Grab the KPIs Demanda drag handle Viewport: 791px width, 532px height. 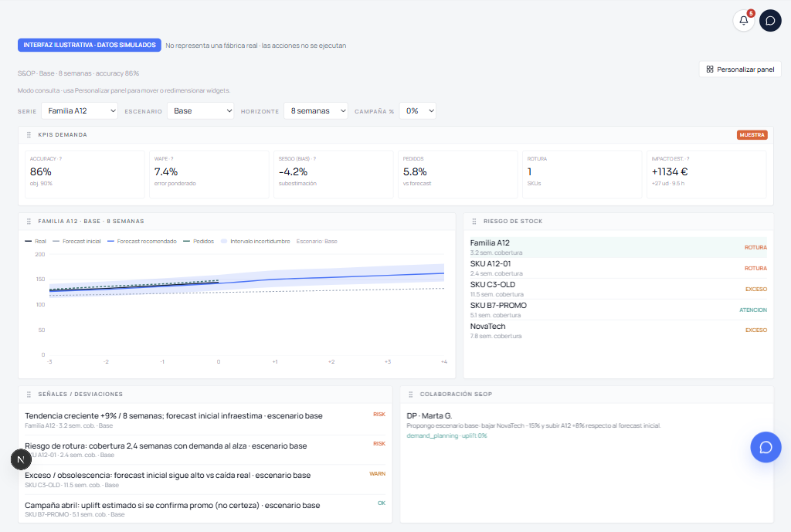(29, 134)
